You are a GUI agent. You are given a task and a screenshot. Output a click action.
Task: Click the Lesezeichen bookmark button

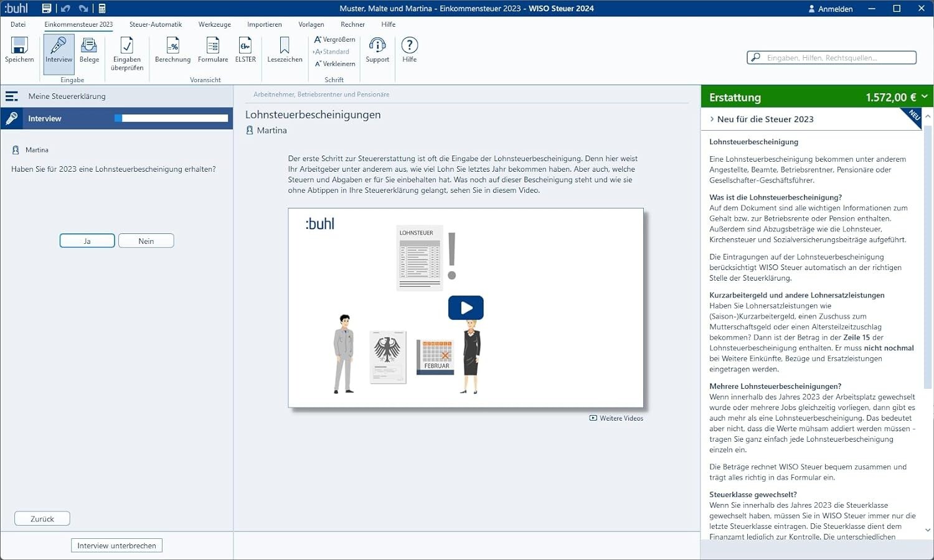pos(285,50)
